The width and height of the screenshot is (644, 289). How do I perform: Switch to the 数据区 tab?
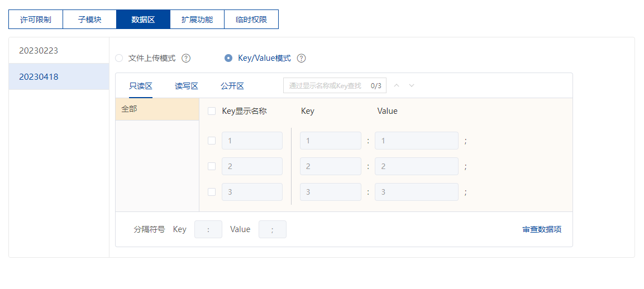click(144, 20)
